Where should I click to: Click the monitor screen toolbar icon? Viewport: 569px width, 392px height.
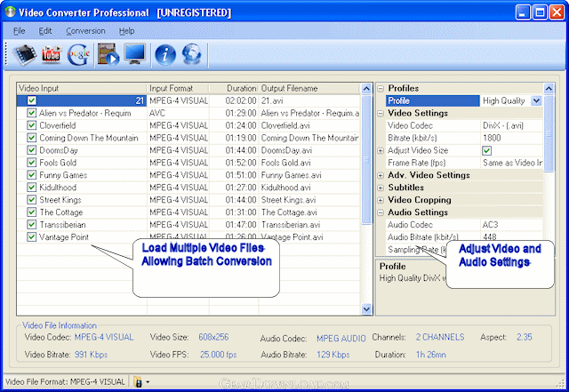click(135, 54)
